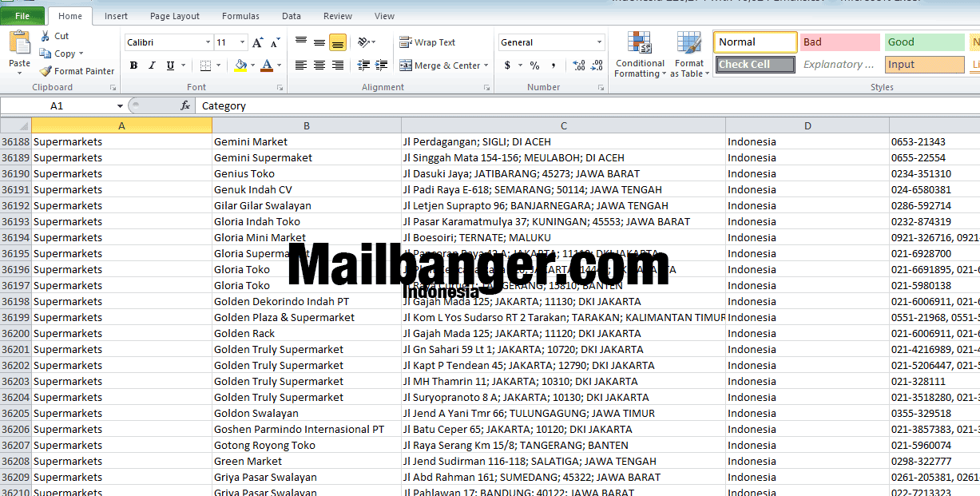Toggle Underline formatting
The height and width of the screenshot is (496, 980).
(x=170, y=65)
